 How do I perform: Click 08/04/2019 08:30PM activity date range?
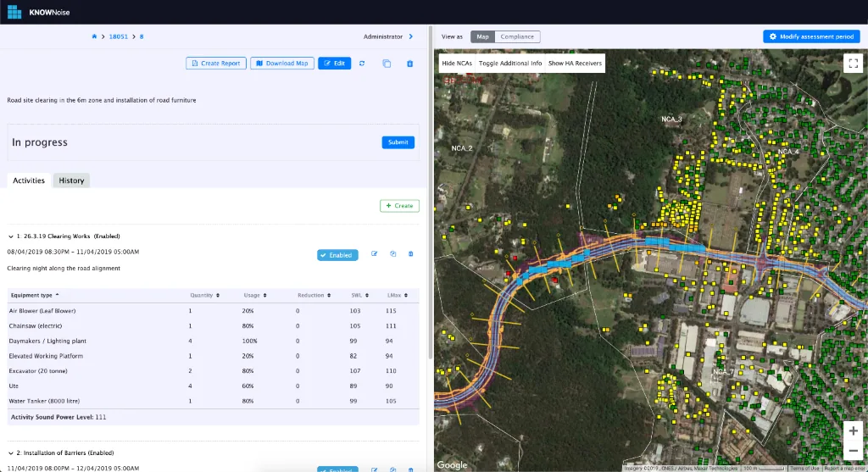point(73,252)
